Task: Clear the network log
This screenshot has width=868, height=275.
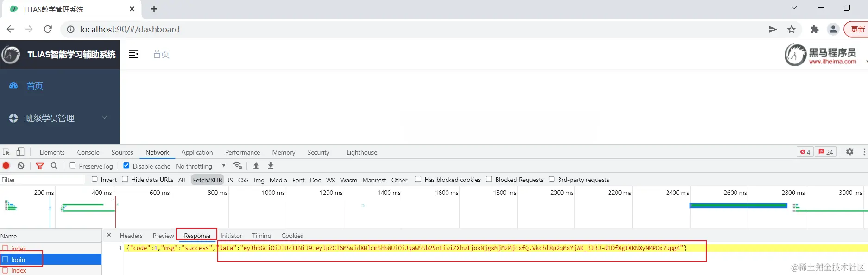Action: (21, 166)
